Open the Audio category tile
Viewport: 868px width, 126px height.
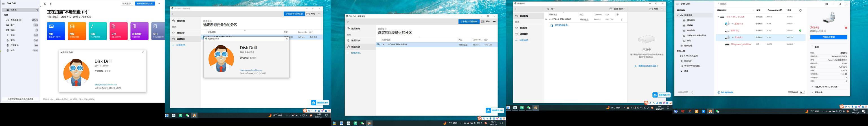pos(98,31)
